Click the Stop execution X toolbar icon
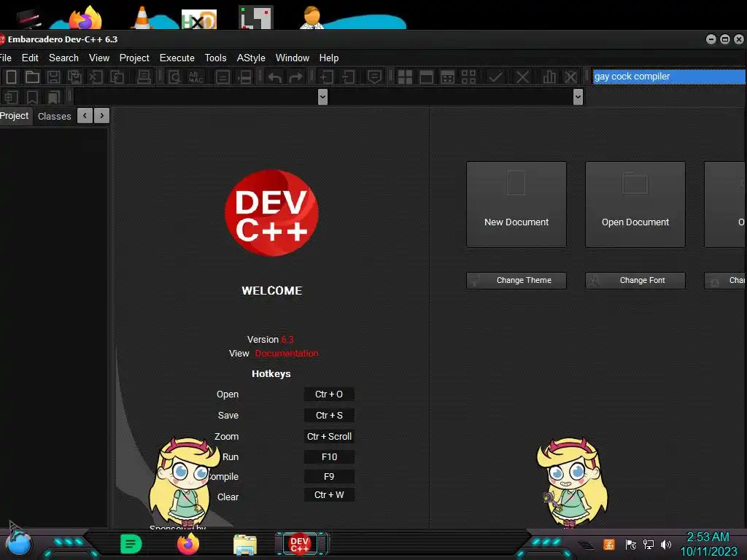This screenshot has width=747, height=560. click(x=522, y=77)
